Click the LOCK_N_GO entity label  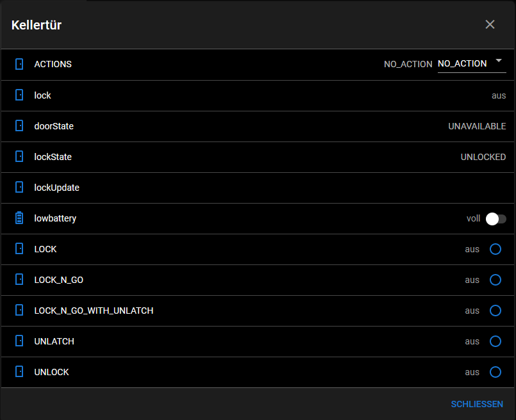pyautogui.click(x=59, y=280)
